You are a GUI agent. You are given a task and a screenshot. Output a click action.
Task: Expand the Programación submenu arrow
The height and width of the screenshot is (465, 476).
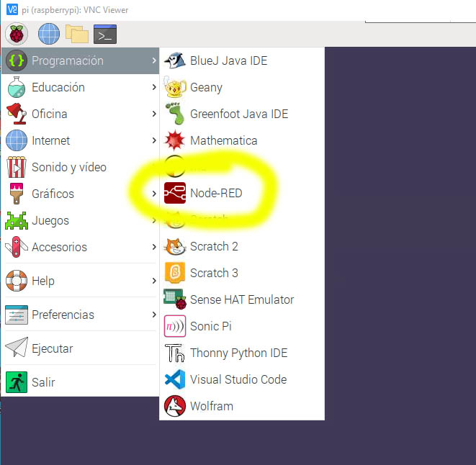(x=154, y=60)
